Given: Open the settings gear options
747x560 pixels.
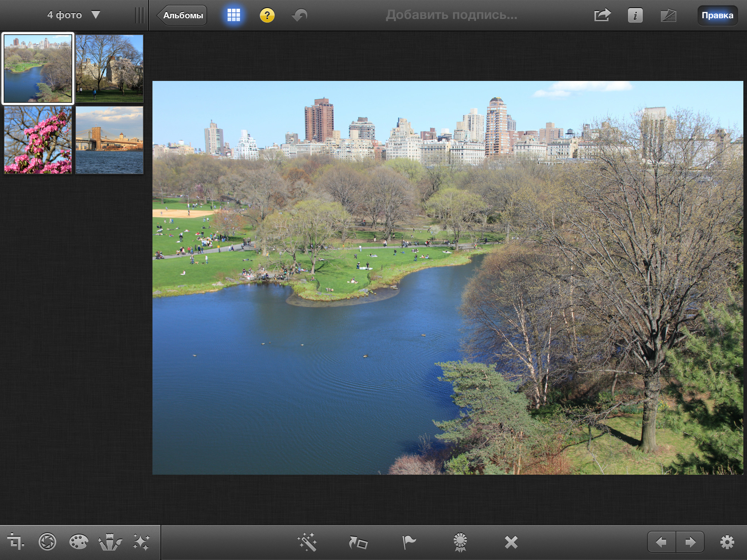Looking at the screenshot, I should 727,542.
